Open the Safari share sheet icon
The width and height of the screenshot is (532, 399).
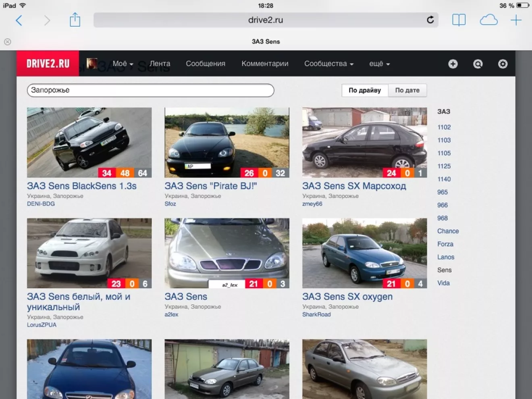(75, 19)
